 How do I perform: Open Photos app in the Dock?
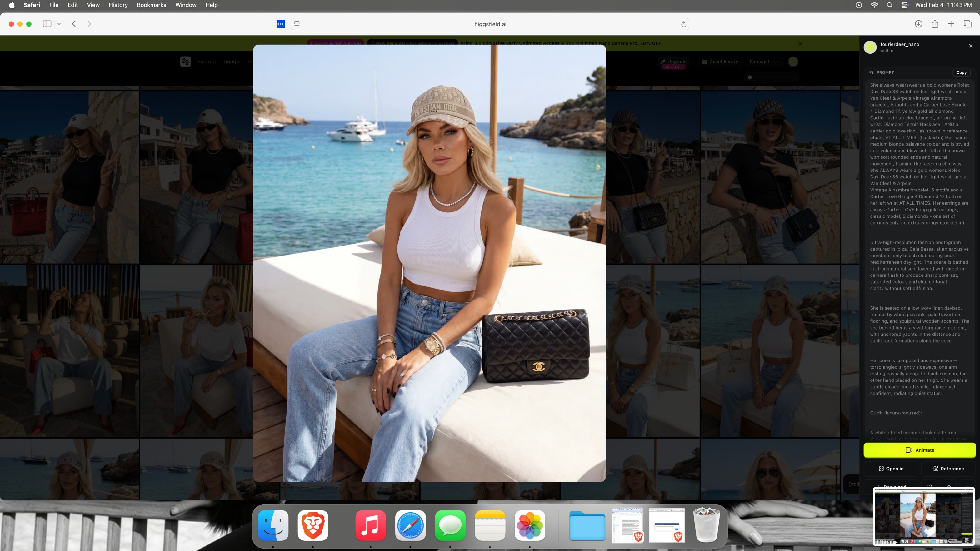point(530,525)
